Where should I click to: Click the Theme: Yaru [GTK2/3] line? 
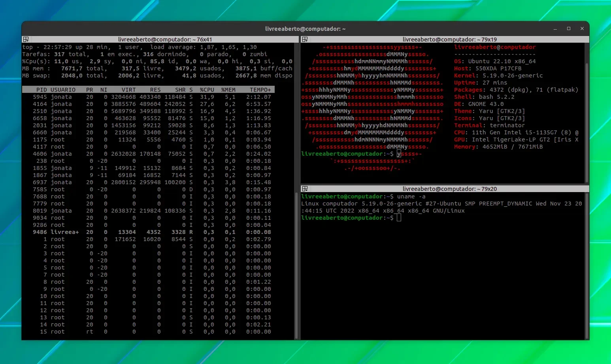pyautogui.click(x=490, y=111)
